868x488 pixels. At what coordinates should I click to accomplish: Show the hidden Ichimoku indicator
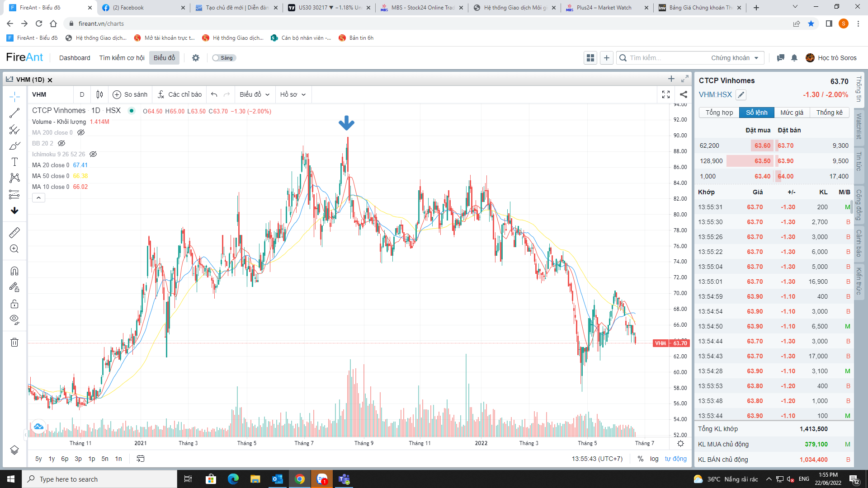(x=93, y=154)
